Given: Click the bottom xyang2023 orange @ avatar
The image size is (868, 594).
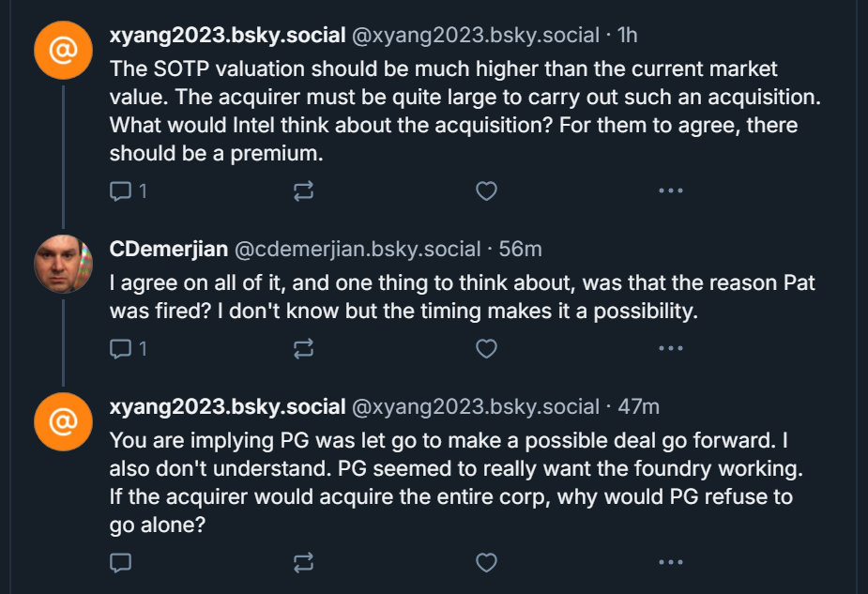Looking at the screenshot, I should pos(63,420).
